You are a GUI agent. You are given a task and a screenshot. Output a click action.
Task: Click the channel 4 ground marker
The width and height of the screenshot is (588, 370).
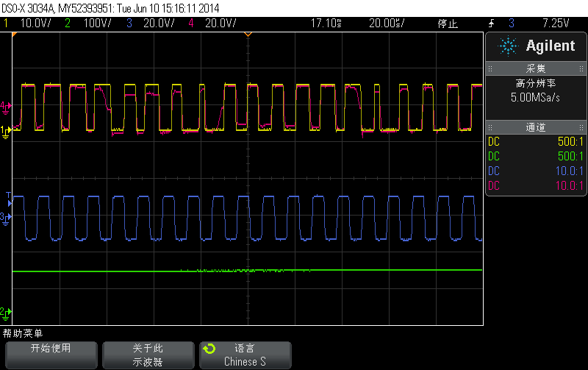pyautogui.click(x=6, y=107)
